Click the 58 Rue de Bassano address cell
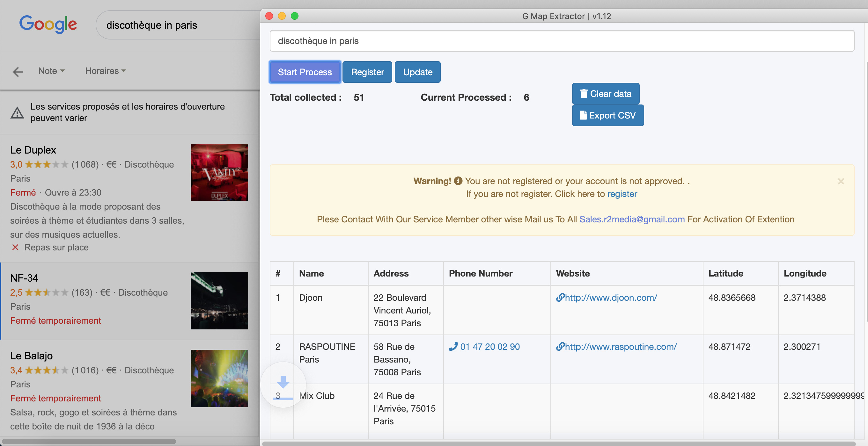 point(406,359)
